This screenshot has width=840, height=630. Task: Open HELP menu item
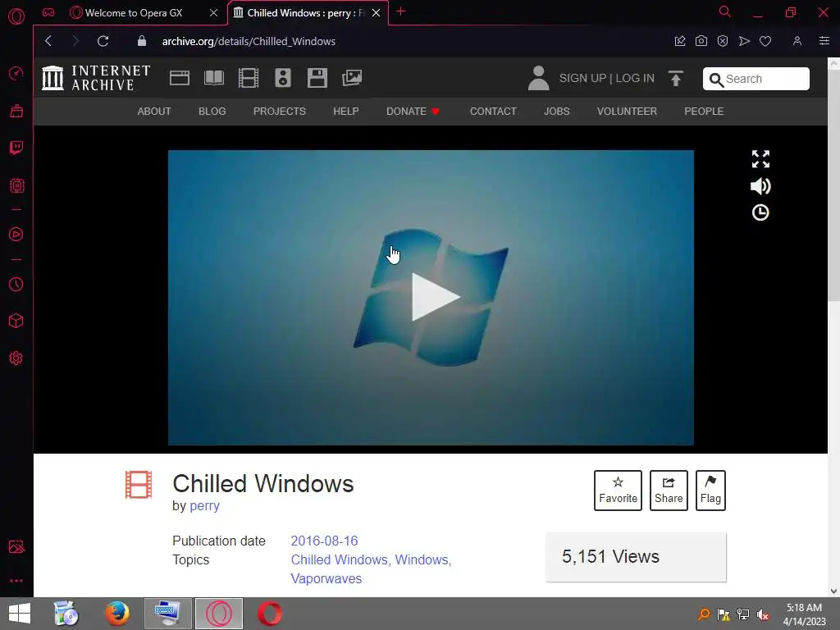346,112
